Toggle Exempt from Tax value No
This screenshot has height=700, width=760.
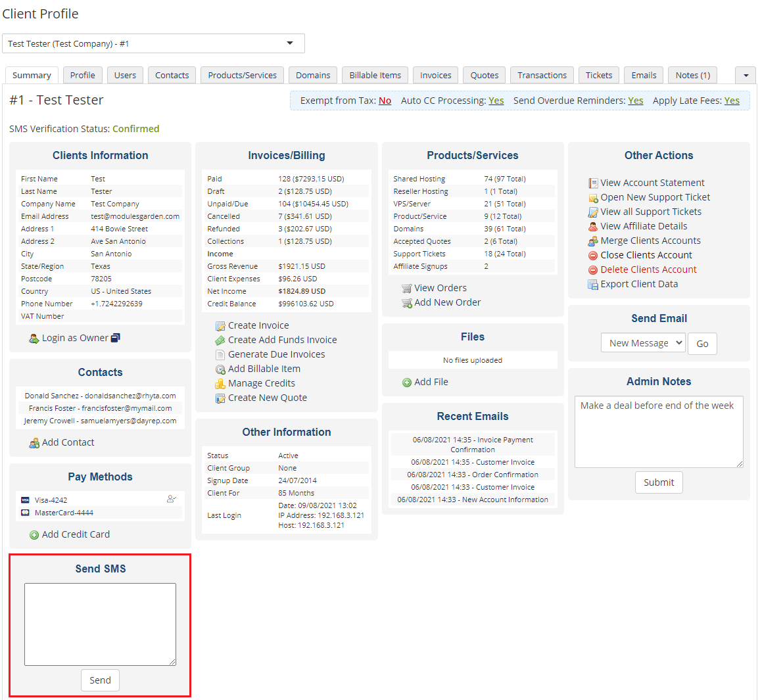tap(385, 101)
